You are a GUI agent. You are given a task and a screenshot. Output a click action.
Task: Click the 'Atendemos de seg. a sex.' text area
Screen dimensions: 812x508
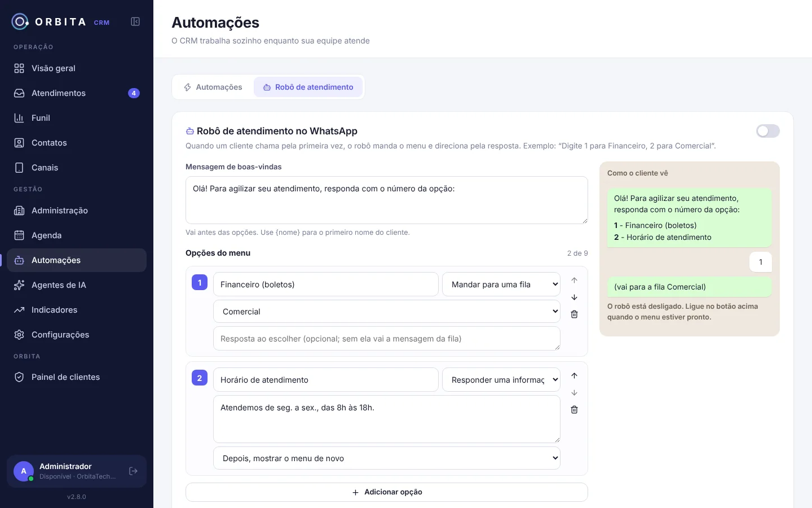click(x=387, y=419)
